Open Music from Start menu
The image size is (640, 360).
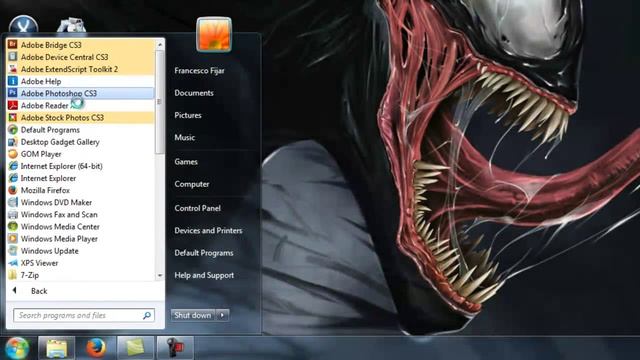(184, 138)
